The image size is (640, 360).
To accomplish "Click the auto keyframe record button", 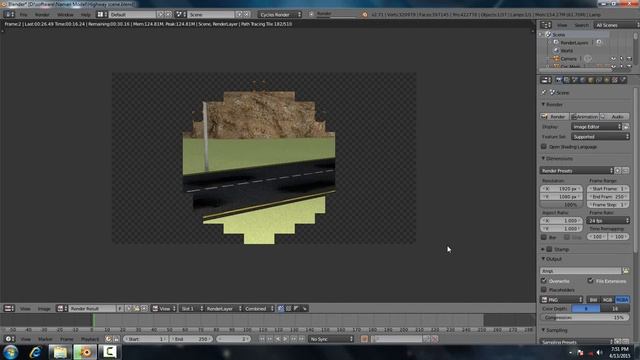I will pos(364,339).
